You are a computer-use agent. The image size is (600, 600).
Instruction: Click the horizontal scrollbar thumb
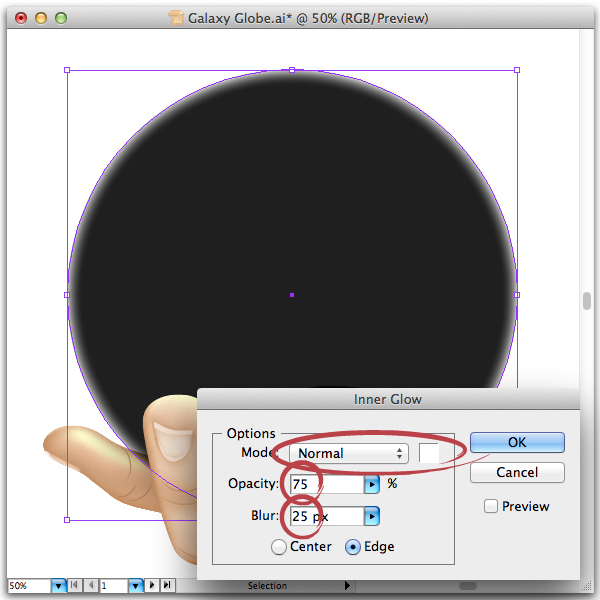(468, 586)
